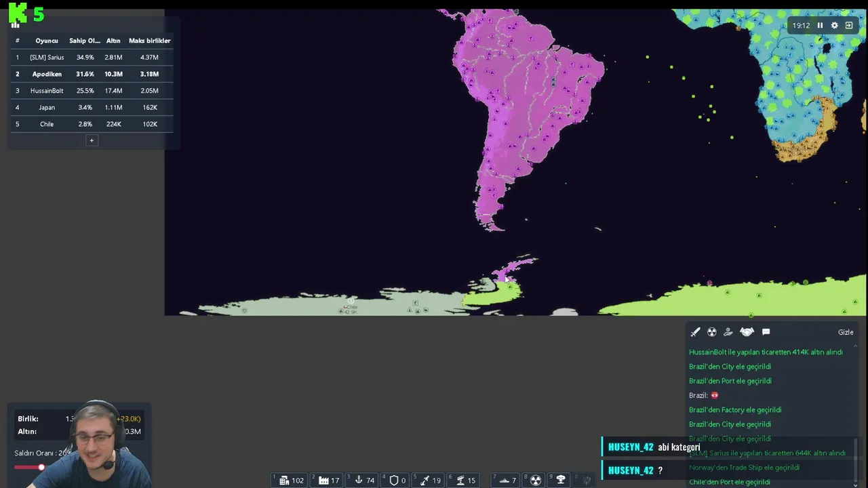Screen dimensions: 868x488
Task: Click the Brazil emoji message in events
Action: [703, 395]
